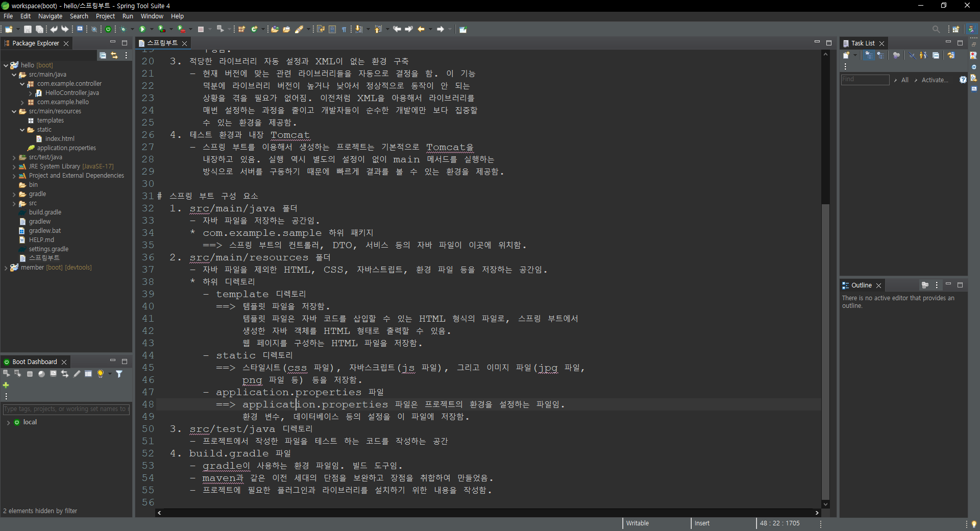Collapse the hello [boot] project node
This screenshot has width=980, height=531.
point(6,65)
